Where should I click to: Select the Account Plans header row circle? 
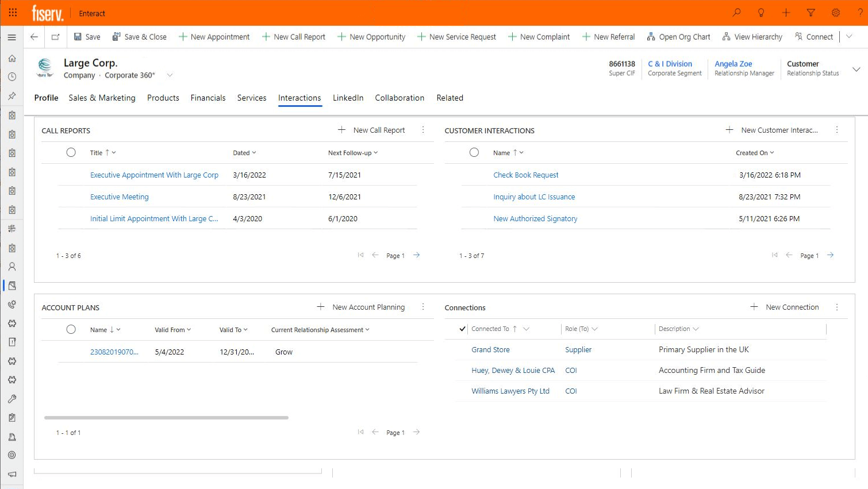(x=71, y=329)
